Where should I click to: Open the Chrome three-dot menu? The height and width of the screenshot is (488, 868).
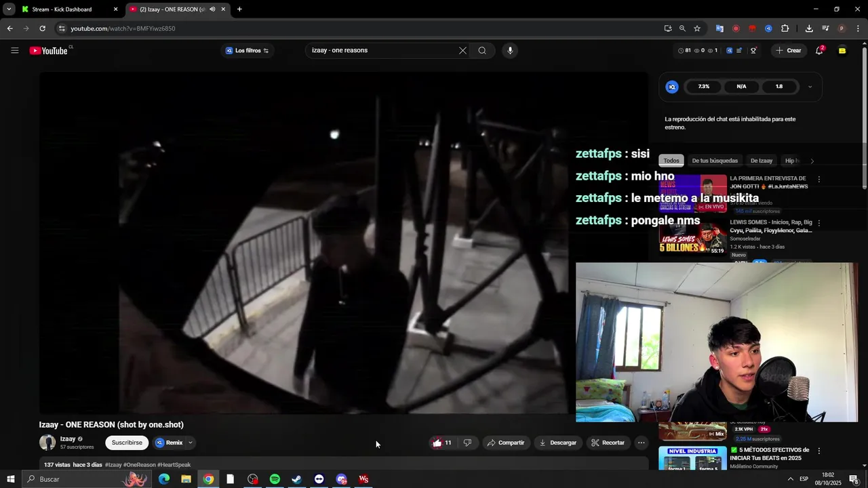point(859,28)
